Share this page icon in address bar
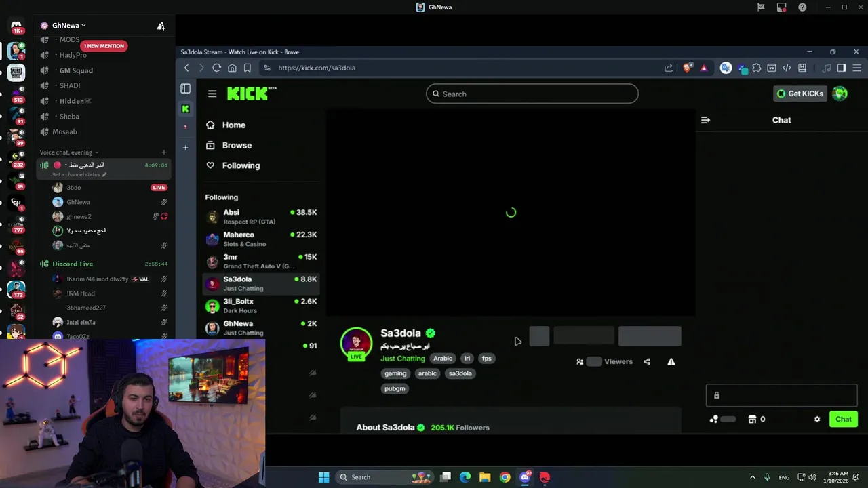 [x=669, y=68]
